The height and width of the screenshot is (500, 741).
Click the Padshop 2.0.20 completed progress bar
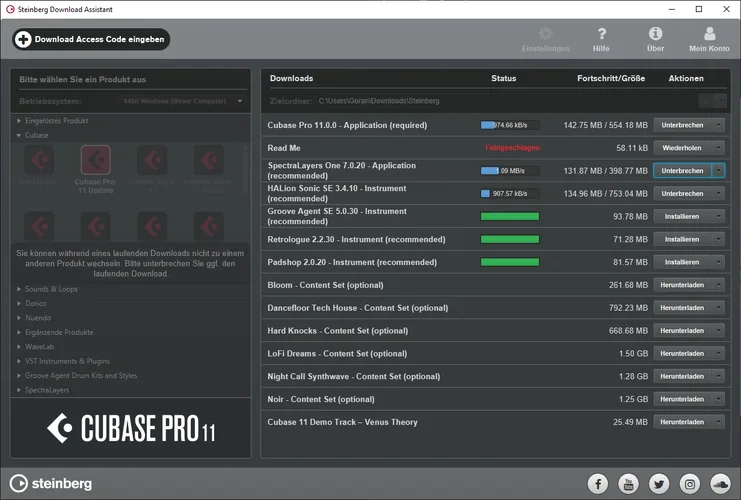510,262
